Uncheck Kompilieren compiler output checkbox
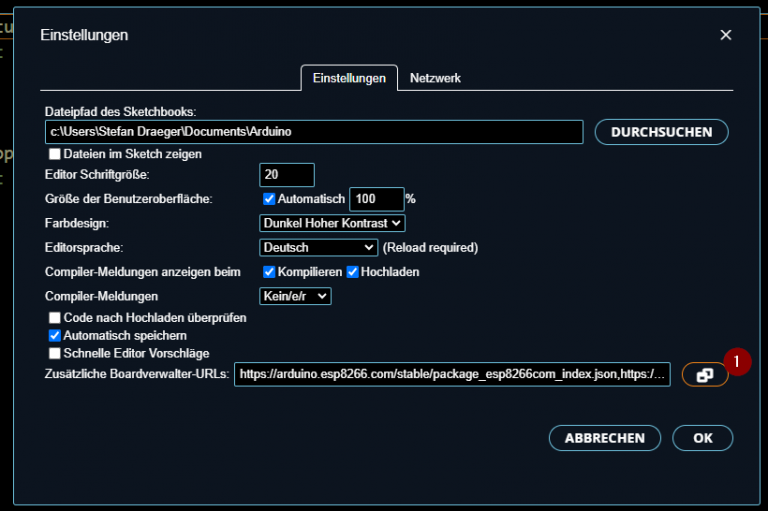Screen dimensions: 768x511 tap(269, 272)
